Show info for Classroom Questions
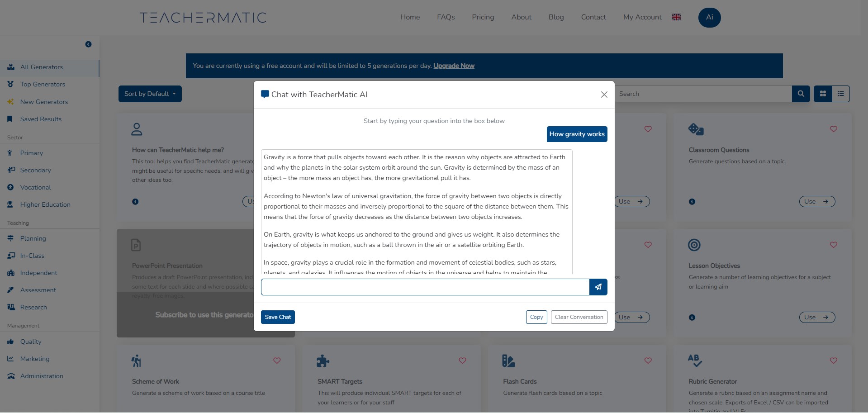The width and height of the screenshot is (868, 413). click(692, 202)
